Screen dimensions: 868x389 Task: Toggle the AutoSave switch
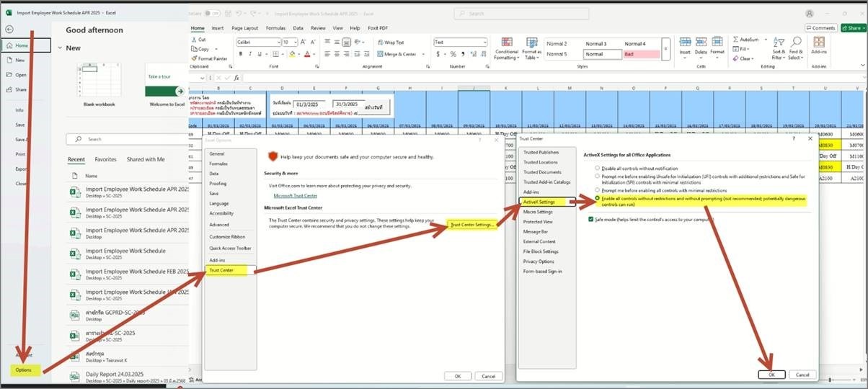click(213, 13)
